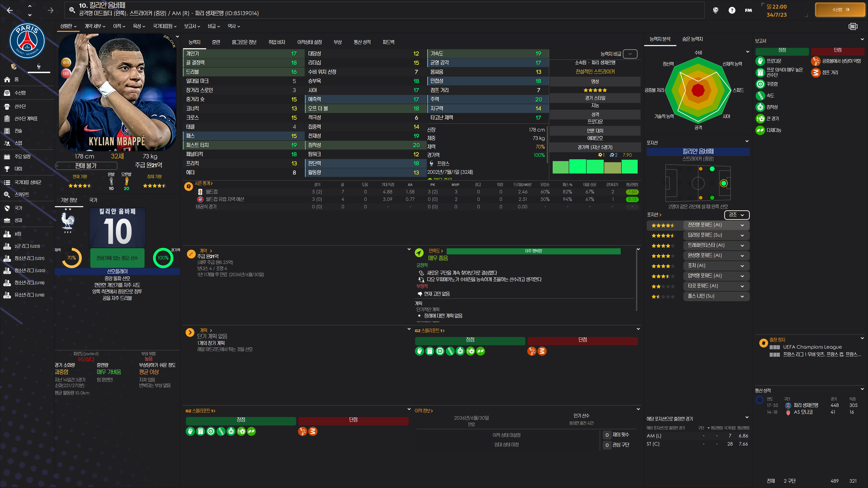Expand the 폴스 나인 (Su) role dropdown

coord(716,296)
